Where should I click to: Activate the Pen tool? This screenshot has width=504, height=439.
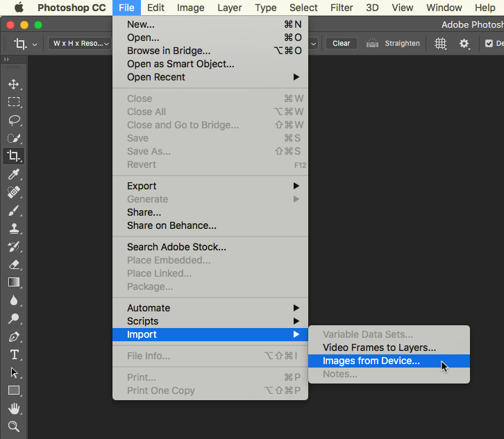coord(14,336)
